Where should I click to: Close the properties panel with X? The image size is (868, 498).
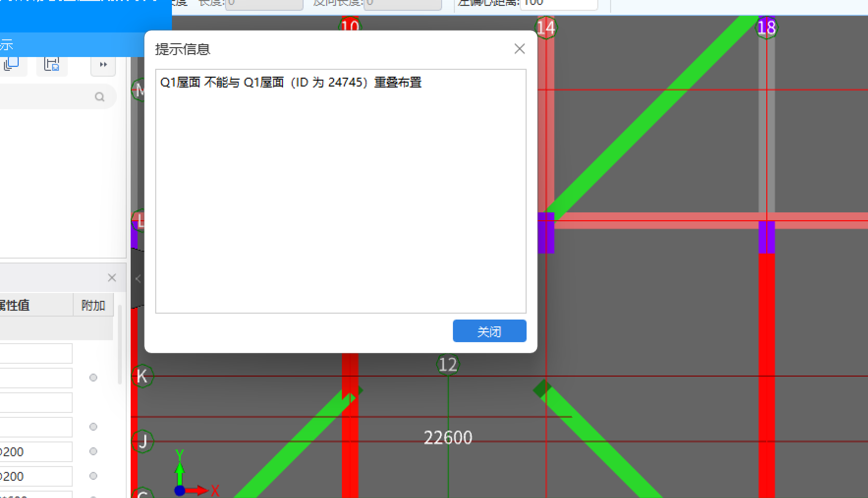coord(112,278)
